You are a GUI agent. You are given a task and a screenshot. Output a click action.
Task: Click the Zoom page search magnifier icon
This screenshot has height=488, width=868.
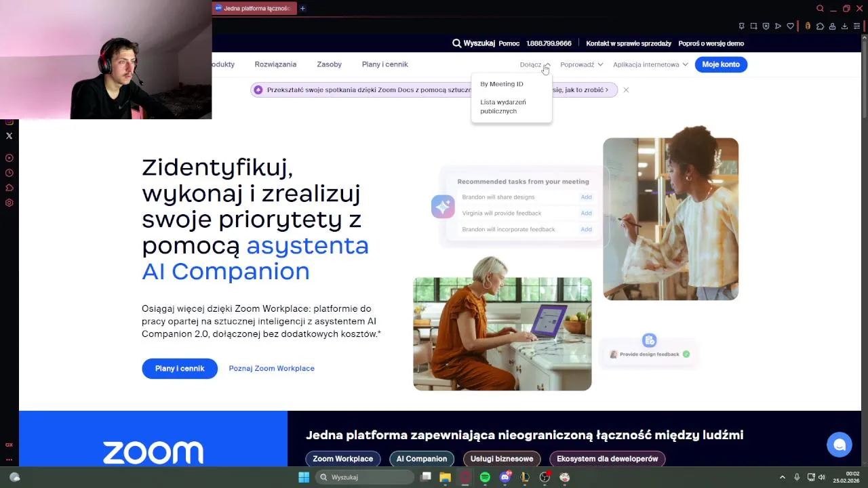tap(456, 43)
